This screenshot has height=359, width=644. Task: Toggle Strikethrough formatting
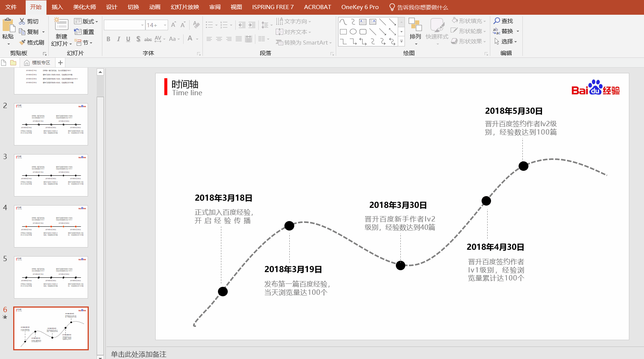point(148,39)
